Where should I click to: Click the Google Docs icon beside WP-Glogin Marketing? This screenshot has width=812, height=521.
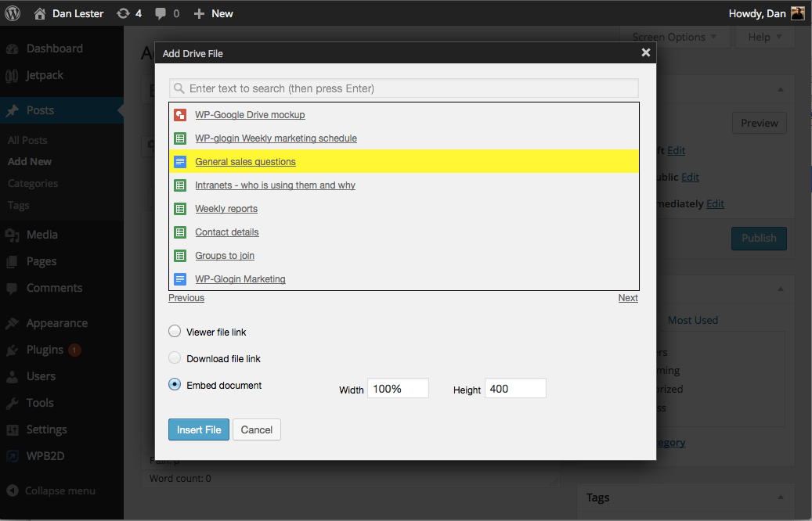coord(180,278)
